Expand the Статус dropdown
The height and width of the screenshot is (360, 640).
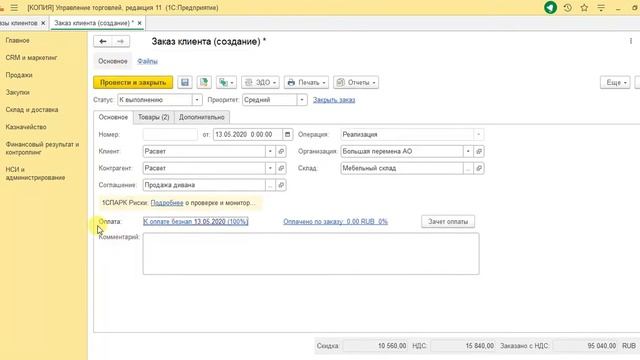197,100
